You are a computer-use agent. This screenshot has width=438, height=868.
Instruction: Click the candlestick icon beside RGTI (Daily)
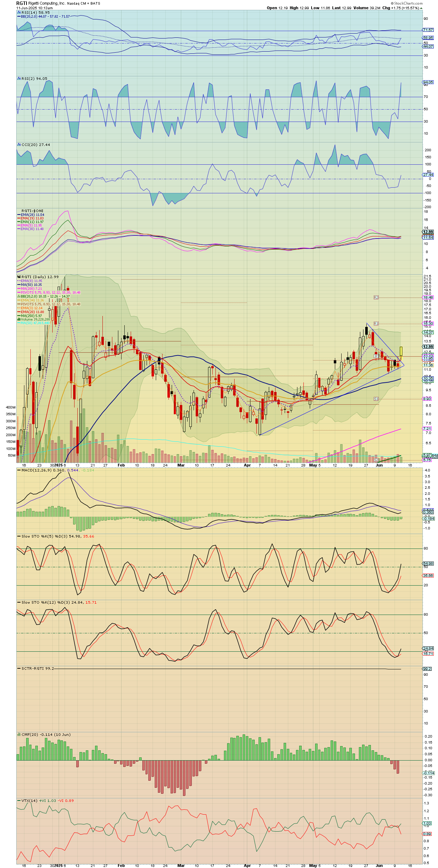click(x=19, y=277)
